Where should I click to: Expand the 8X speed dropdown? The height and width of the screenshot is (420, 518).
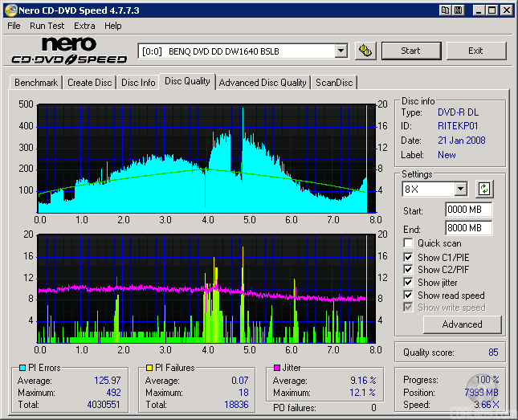click(x=460, y=190)
